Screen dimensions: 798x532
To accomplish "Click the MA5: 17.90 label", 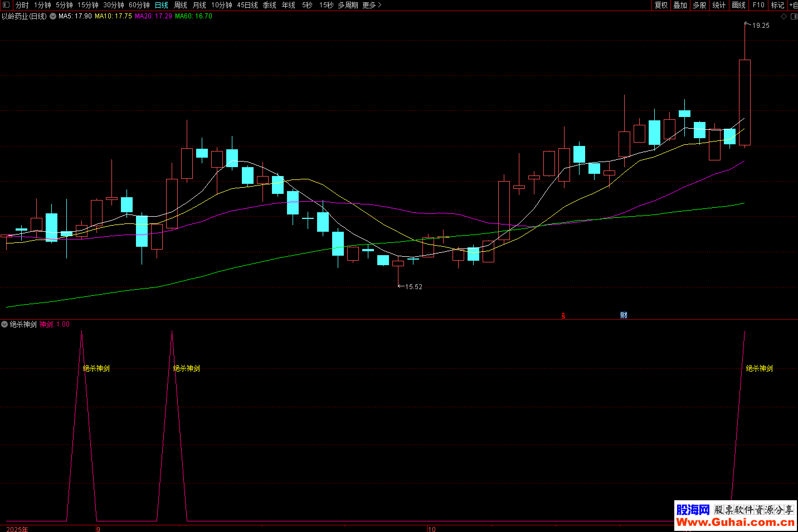I will coord(75,16).
